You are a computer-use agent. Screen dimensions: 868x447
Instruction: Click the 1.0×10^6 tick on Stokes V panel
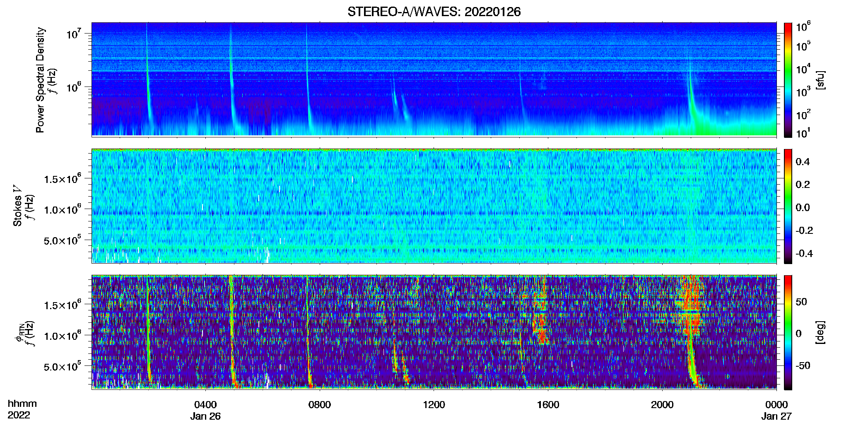click(63, 209)
